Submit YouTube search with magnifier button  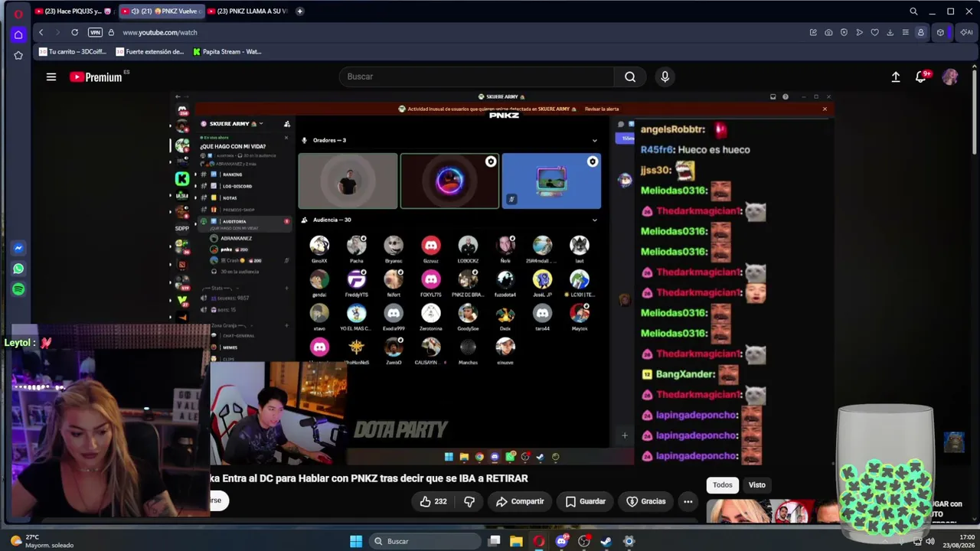(x=630, y=77)
